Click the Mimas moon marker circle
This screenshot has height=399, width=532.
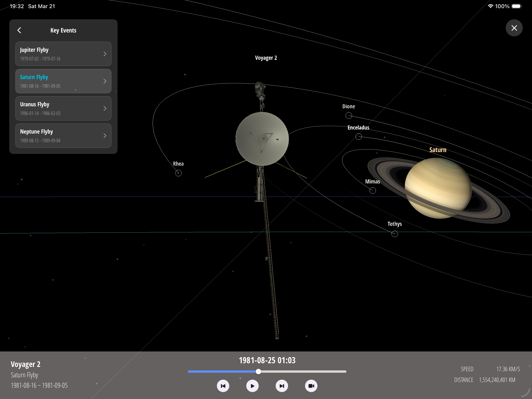click(372, 190)
